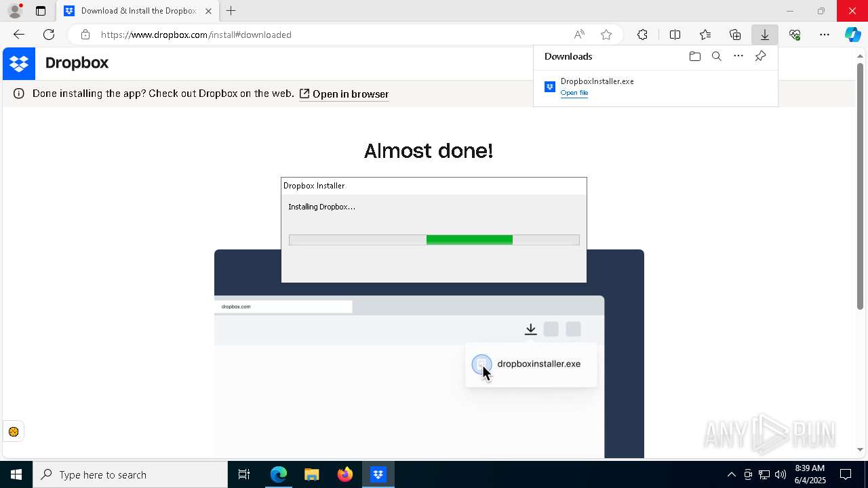
Task: Pin the Downloads panel
Action: pos(760,56)
